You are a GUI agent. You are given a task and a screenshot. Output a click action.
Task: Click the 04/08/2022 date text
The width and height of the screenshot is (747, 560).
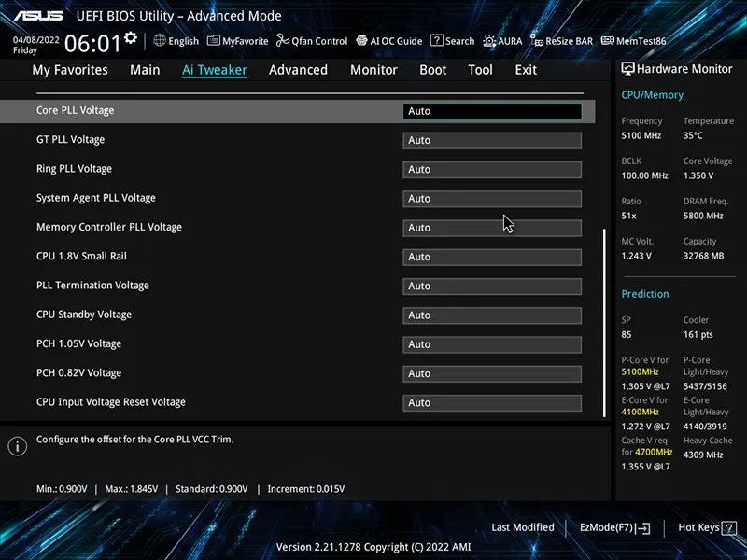point(36,40)
